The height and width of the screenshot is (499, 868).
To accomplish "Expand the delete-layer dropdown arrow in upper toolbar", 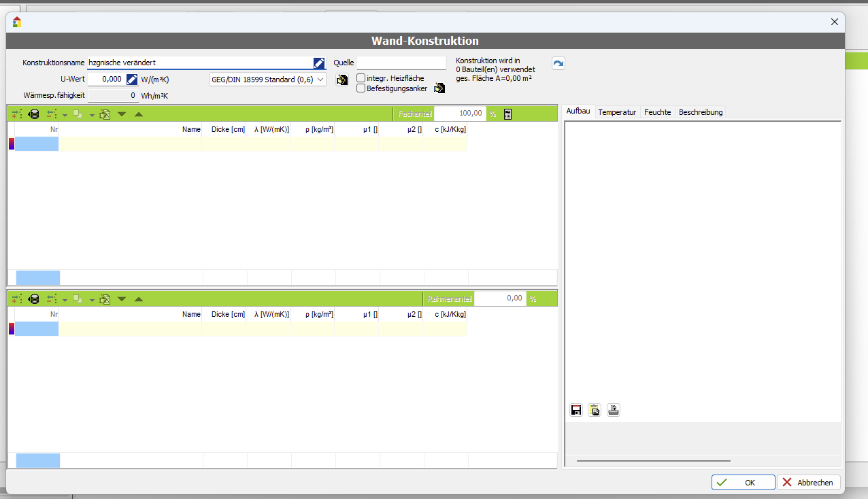I will point(65,115).
